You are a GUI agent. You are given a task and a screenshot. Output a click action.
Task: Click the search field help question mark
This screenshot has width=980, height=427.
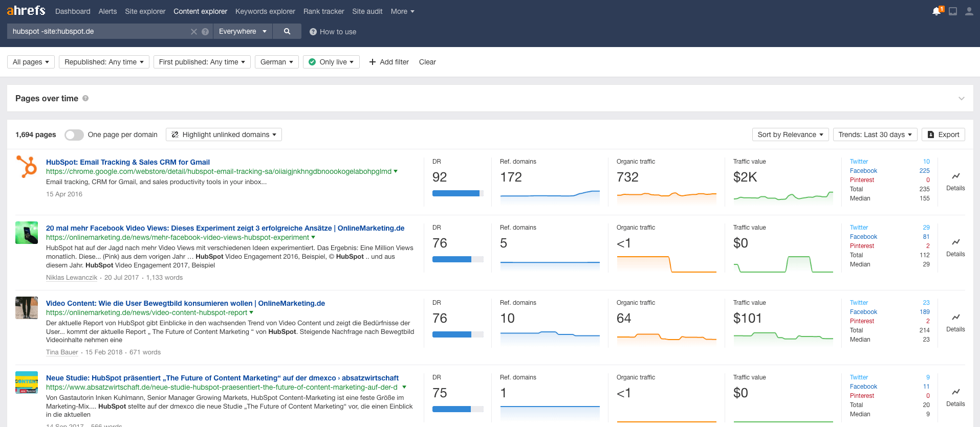pos(205,32)
